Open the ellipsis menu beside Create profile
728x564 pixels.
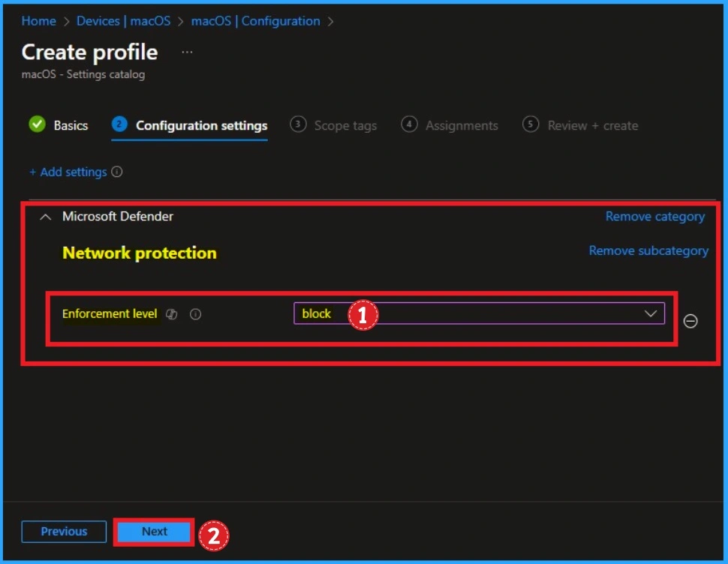(187, 52)
